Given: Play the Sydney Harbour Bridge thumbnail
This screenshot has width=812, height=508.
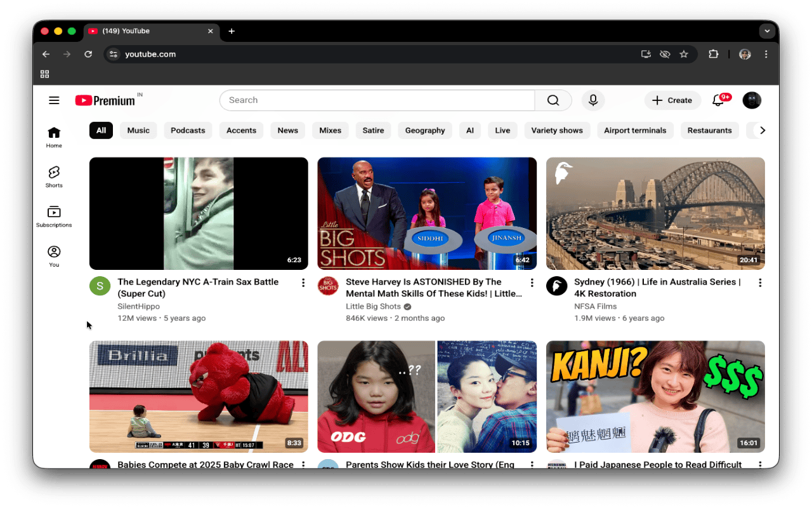Looking at the screenshot, I should (655, 213).
